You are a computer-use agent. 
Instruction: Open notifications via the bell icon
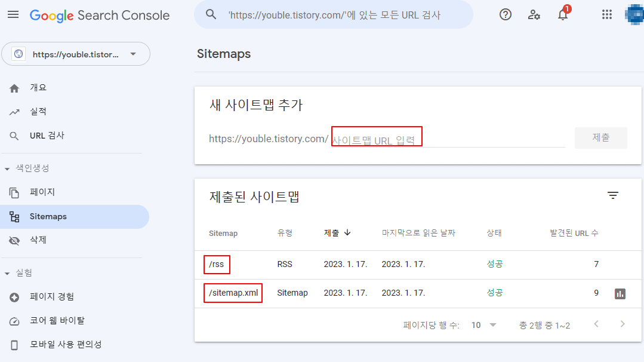point(562,14)
